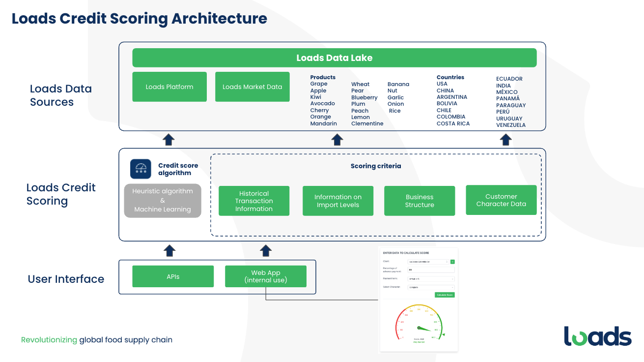This screenshot has height=362, width=644.
Task: Click Mandarin in the products list
Action: click(323, 123)
